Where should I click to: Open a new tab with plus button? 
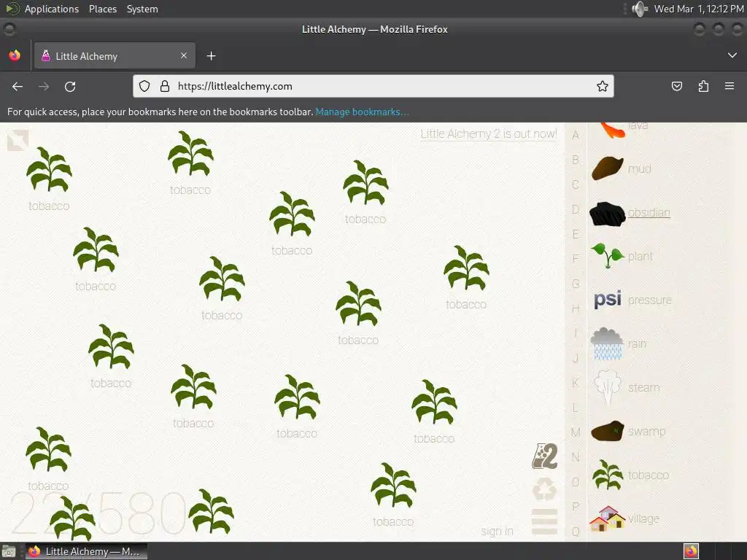pos(211,56)
